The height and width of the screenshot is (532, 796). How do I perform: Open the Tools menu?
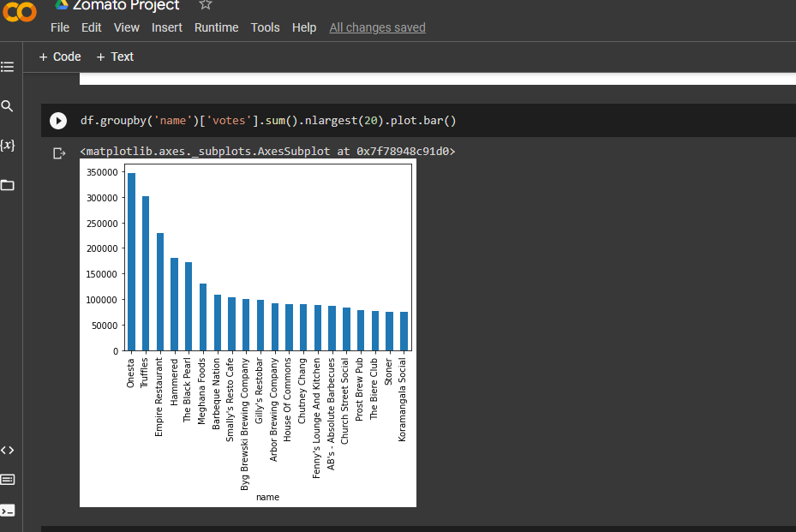(265, 27)
